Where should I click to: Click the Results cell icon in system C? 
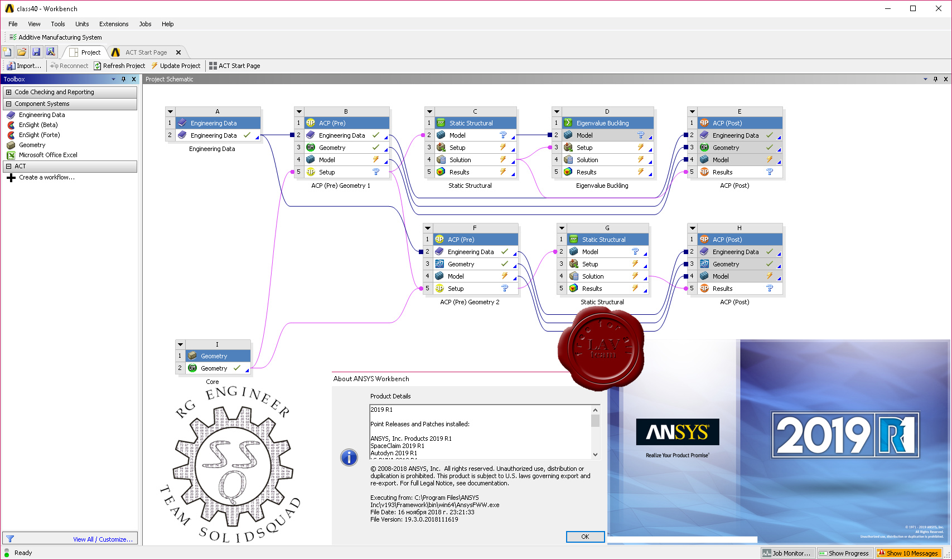[x=441, y=172]
